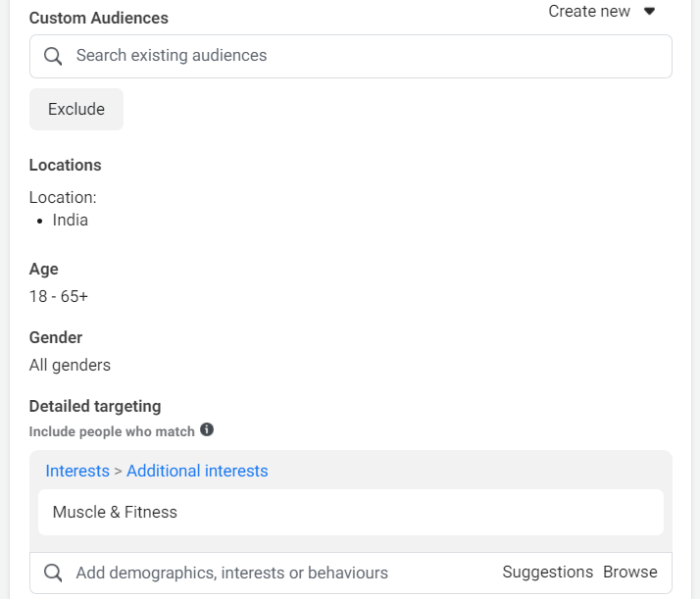Click the Detailed targeting heading
This screenshot has width=700, height=599.
pyautogui.click(x=95, y=406)
